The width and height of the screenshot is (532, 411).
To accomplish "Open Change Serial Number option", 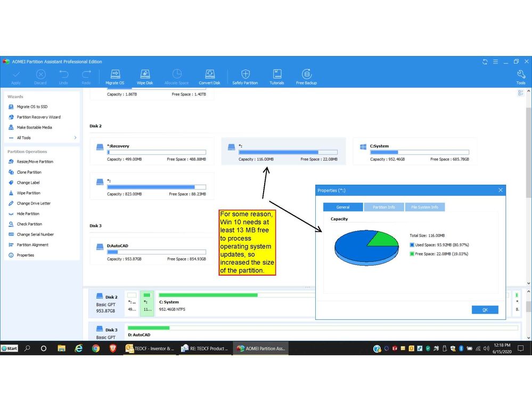I will click(x=35, y=234).
